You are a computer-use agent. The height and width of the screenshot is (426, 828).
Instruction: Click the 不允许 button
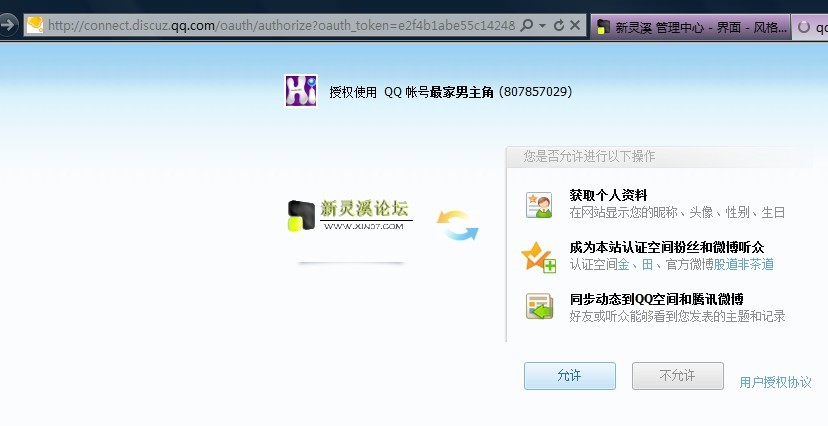(x=678, y=376)
